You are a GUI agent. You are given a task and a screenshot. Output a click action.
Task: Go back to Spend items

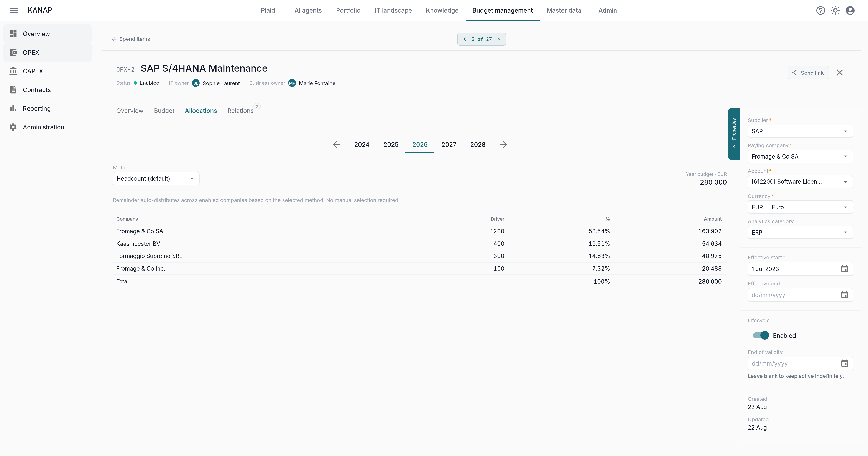(x=131, y=39)
